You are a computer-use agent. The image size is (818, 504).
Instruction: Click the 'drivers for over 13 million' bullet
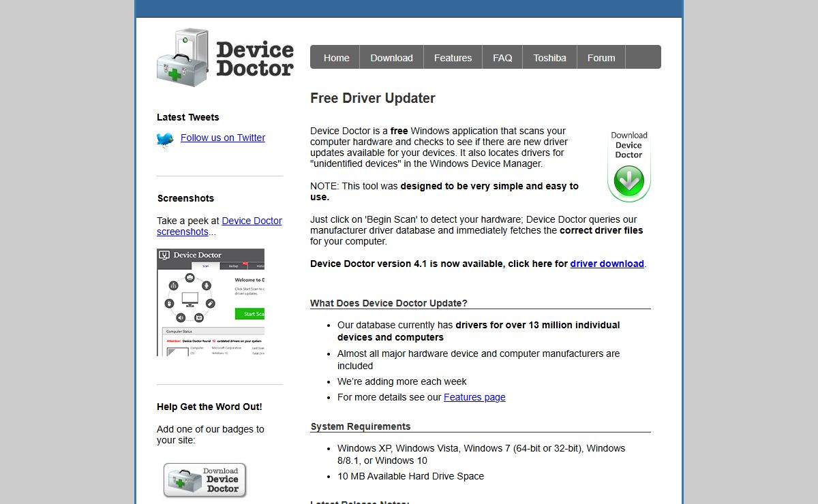(x=479, y=331)
